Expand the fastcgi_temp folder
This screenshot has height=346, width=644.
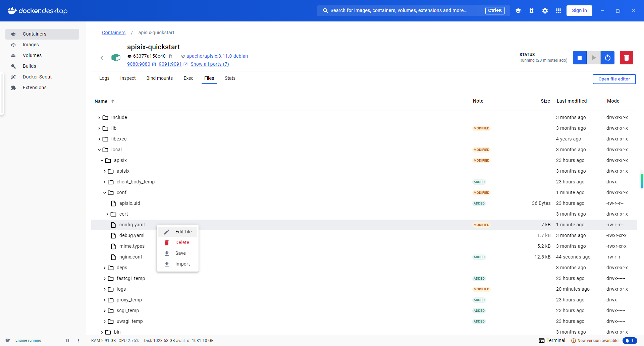tap(105, 279)
